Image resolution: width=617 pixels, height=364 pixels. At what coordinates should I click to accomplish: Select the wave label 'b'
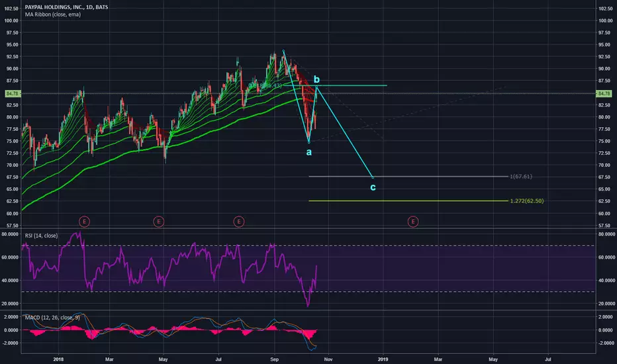coord(316,79)
